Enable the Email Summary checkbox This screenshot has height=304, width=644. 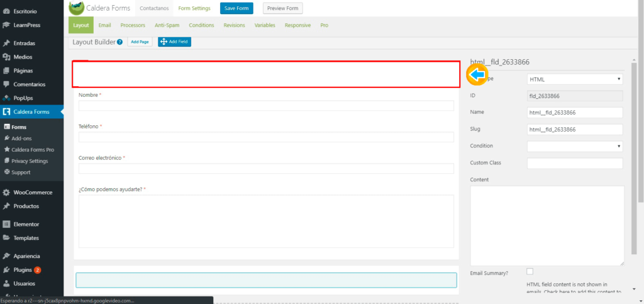pyautogui.click(x=530, y=271)
